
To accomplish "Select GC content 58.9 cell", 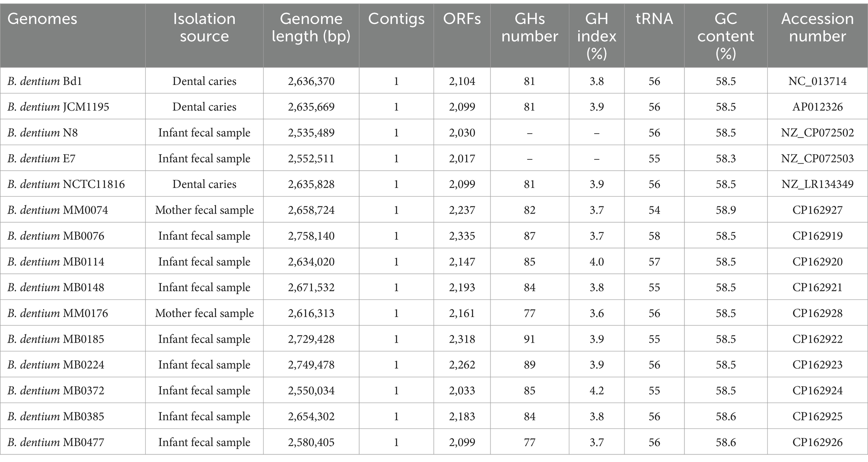I will point(726,210).
